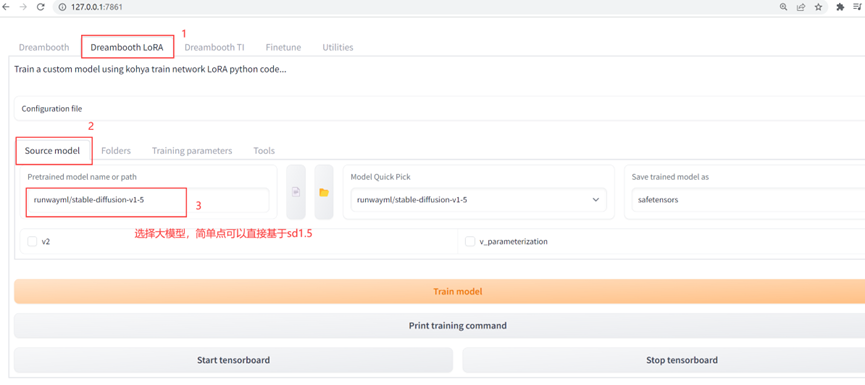The image size is (865, 385).
Task: Click the 'Pretrained model name or path' label
Action: point(82,177)
